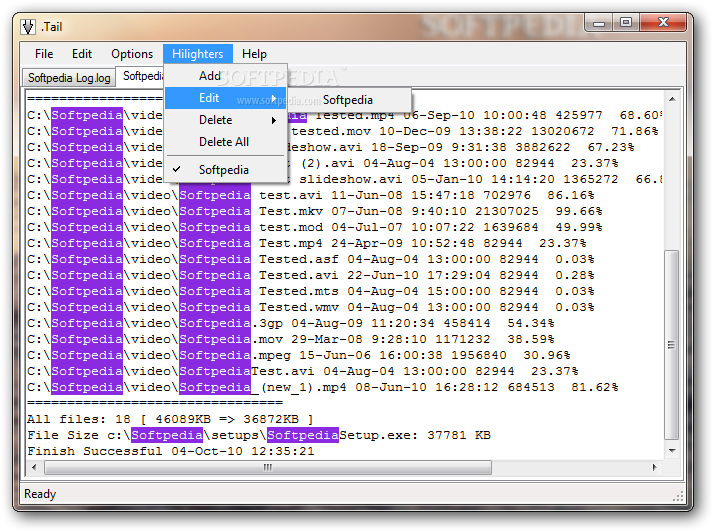Click the test.avi 11-Jun-08 log line
Viewport: 714px width, 532px height.
click(311, 195)
